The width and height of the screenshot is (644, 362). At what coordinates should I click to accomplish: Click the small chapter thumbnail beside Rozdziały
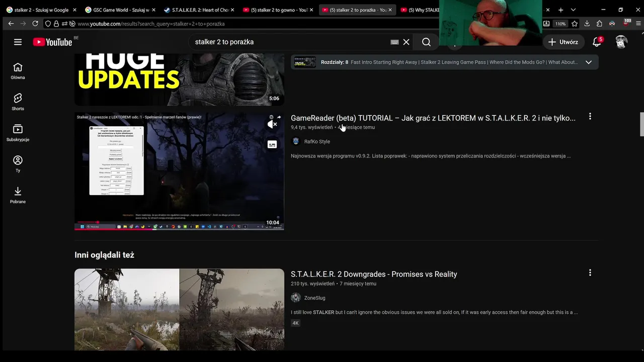click(305, 62)
